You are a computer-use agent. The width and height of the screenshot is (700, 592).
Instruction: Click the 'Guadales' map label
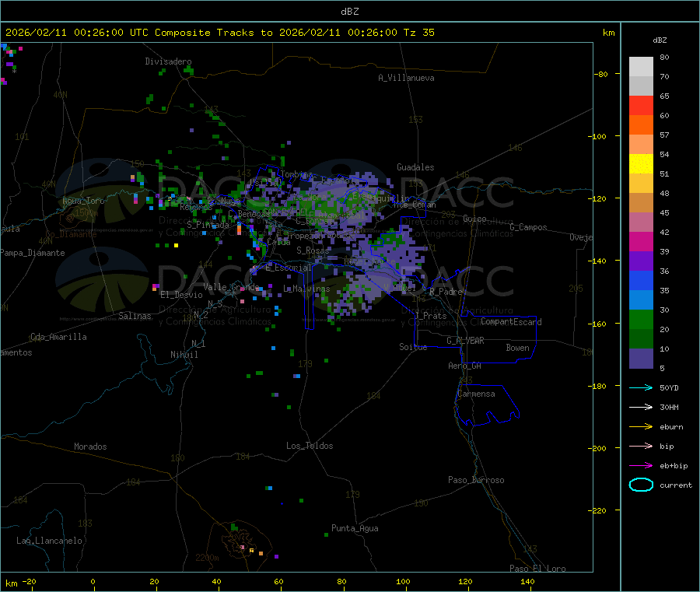coord(415,167)
